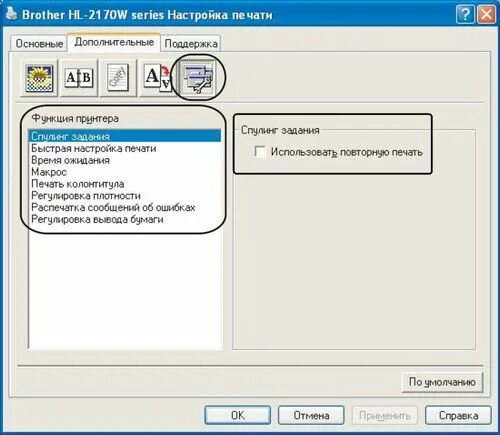The height and width of the screenshot is (435, 500).
Task: Select Регулировка вывода бумаги list item
Action: (125, 219)
